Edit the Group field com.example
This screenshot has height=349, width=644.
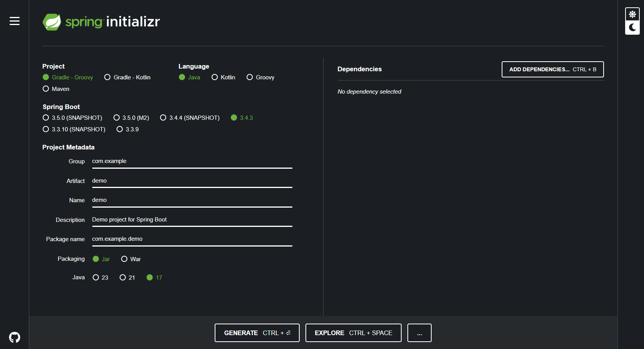pyautogui.click(x=192, y=161)
